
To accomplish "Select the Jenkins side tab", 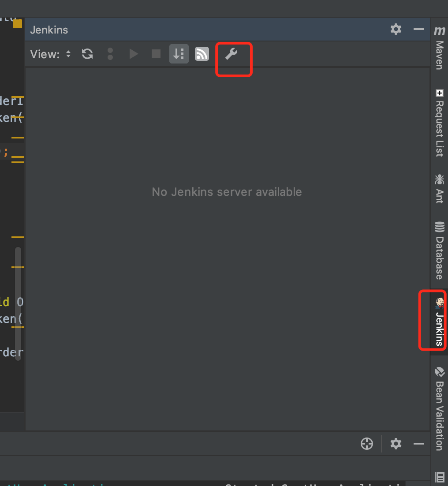I will [439, 322].
